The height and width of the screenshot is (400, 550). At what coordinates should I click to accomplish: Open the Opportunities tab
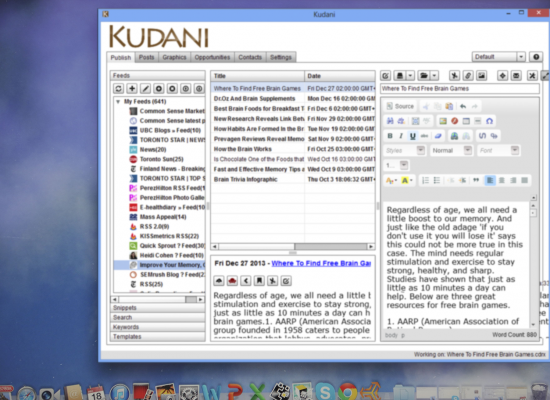(212, 57)
